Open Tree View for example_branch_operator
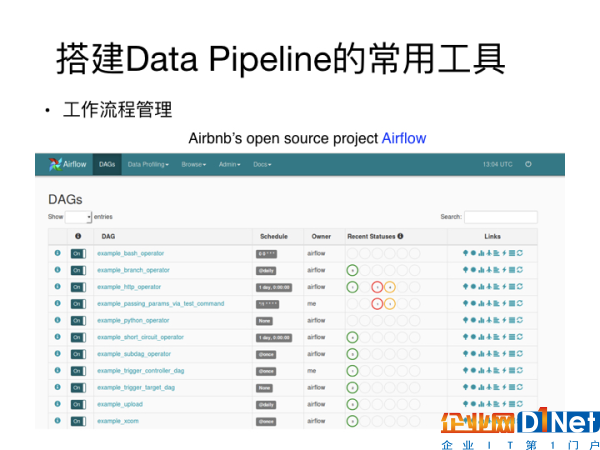 466,270
